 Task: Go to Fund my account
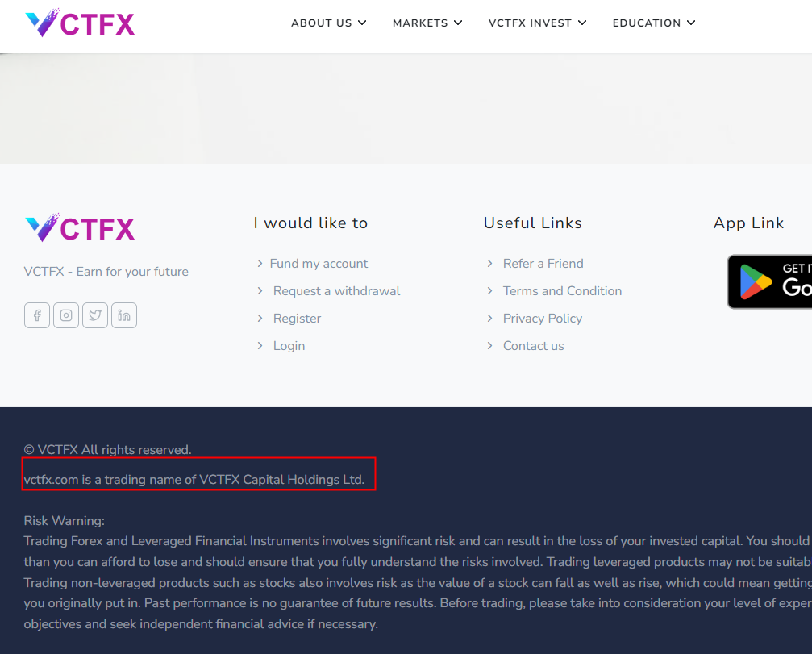point(319,264)
